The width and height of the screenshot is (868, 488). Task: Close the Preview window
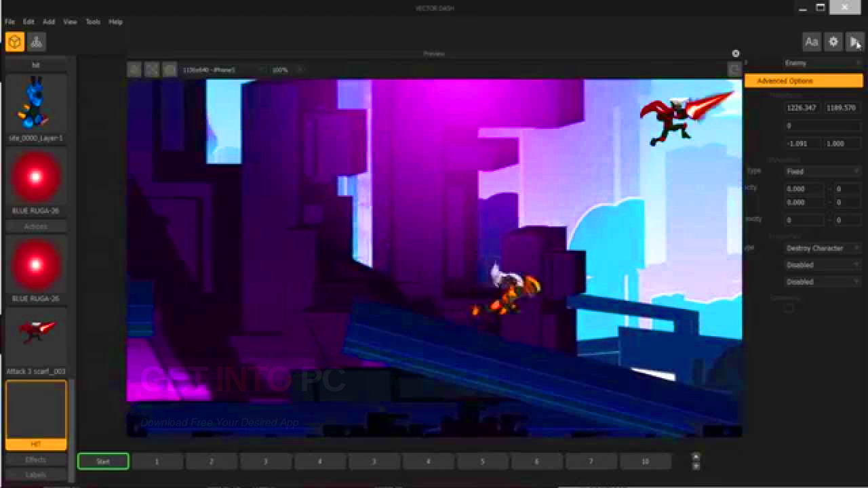[736, 54]
